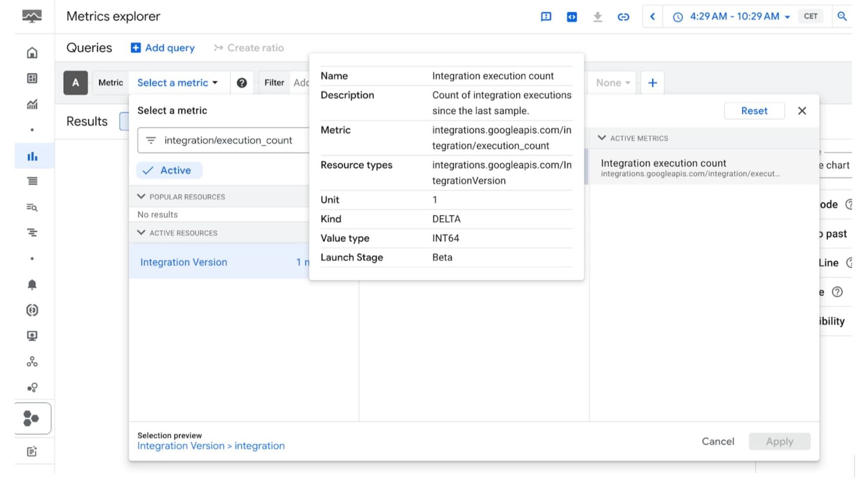The height and width of the screenshot is (488, 868).
Task: Click the zoom out magnifier icon
Action: 842,16
